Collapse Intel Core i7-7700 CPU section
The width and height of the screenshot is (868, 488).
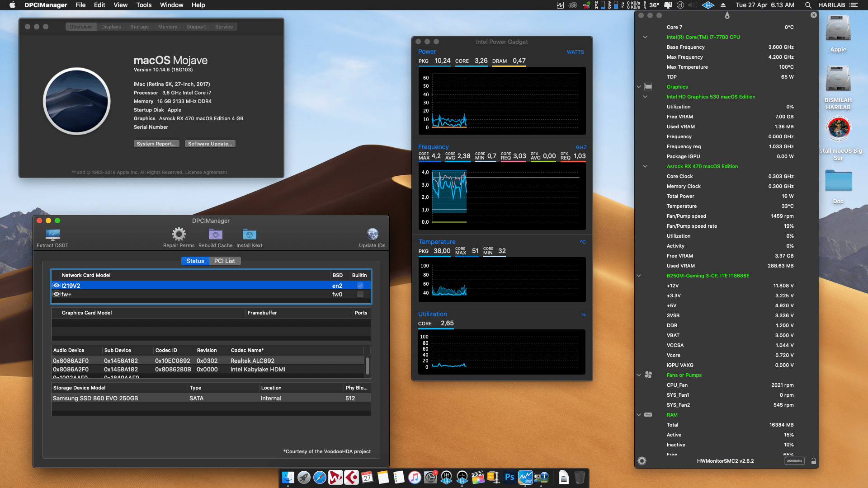645,37
